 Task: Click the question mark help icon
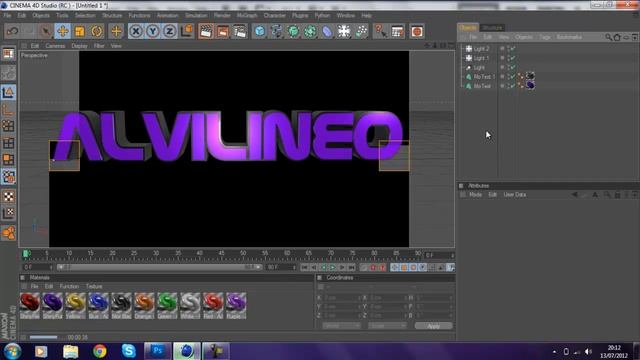pyautogui.click(x=380, y=31)
